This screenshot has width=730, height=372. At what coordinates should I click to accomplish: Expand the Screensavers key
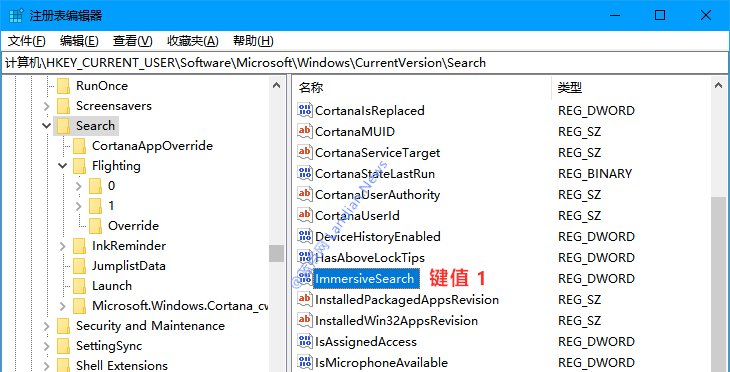click(x=47, y=107)
